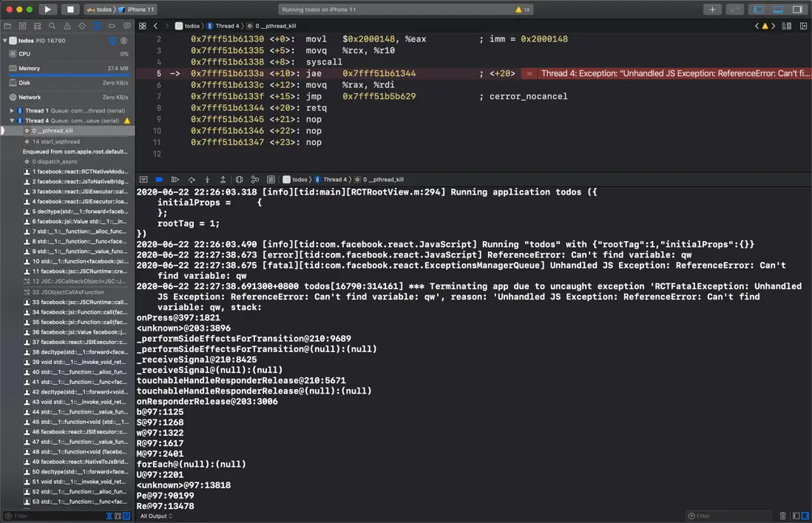Clear the console with trash icon
This screenshot has height=523, width=812.
tap(783, 516)
